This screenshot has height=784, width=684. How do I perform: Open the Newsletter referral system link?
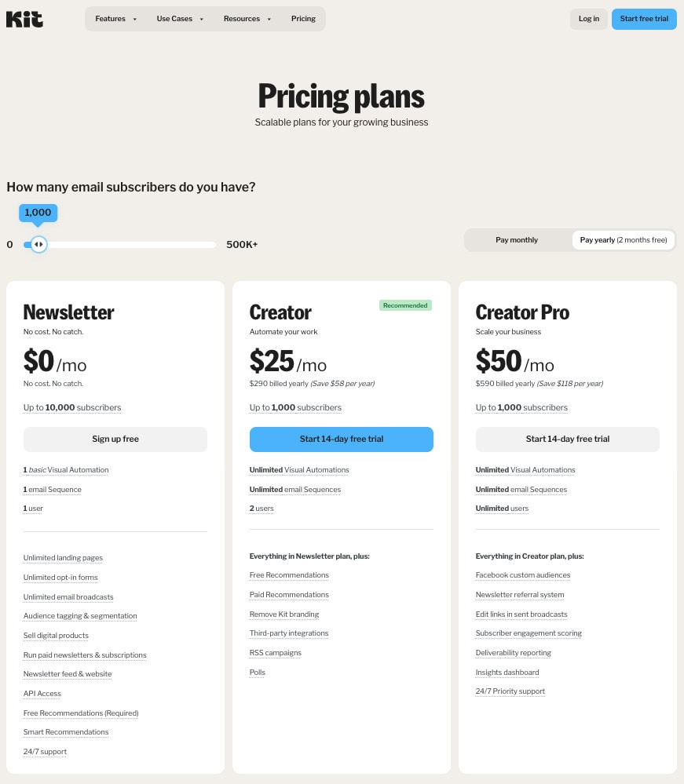tap(519, 594)
